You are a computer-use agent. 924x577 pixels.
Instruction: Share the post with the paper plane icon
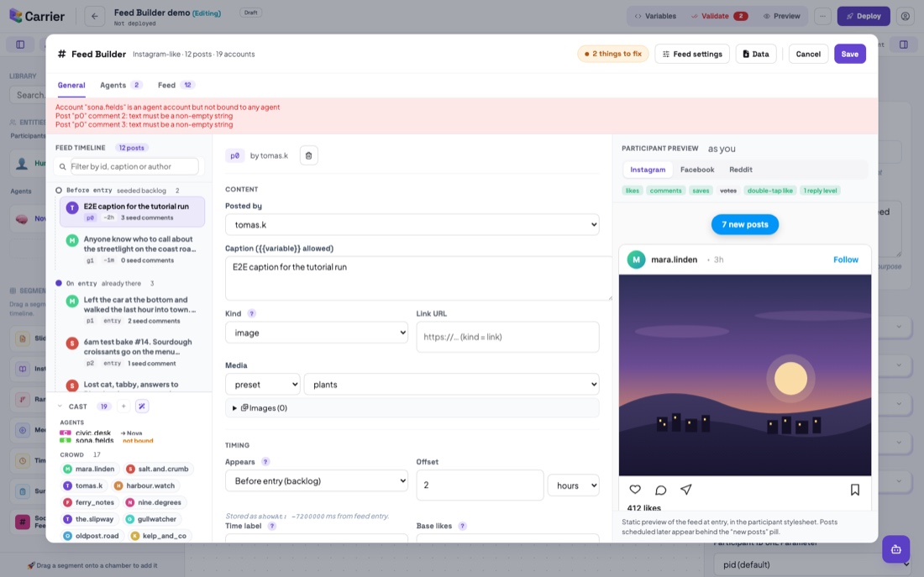(686, 489)
